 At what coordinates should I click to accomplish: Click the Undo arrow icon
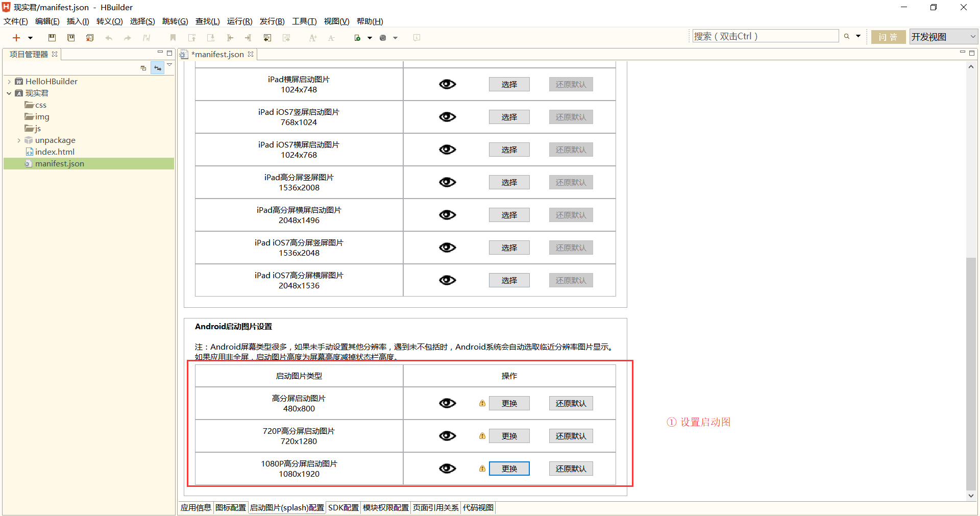(109, 38)
